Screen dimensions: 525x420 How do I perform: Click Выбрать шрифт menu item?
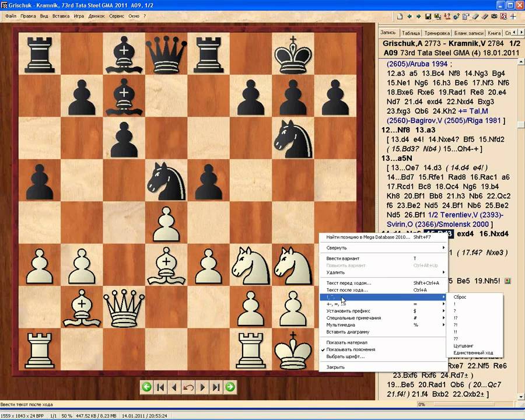[383, 356]
